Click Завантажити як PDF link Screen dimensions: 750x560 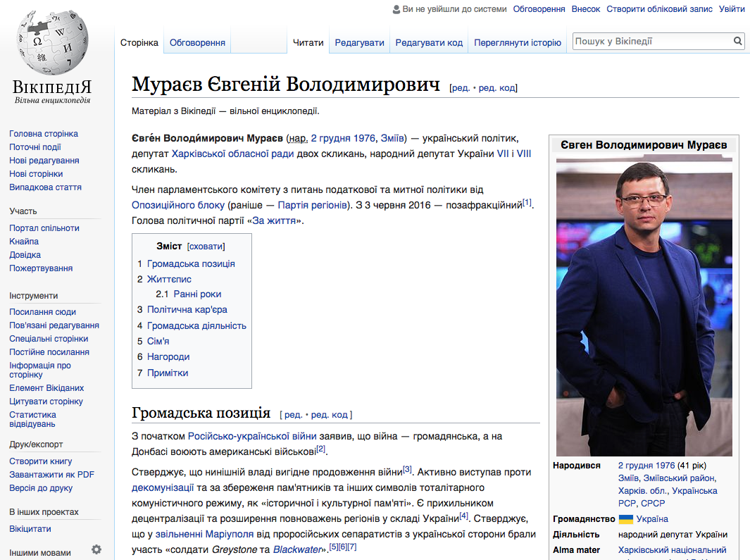(51, 474)
